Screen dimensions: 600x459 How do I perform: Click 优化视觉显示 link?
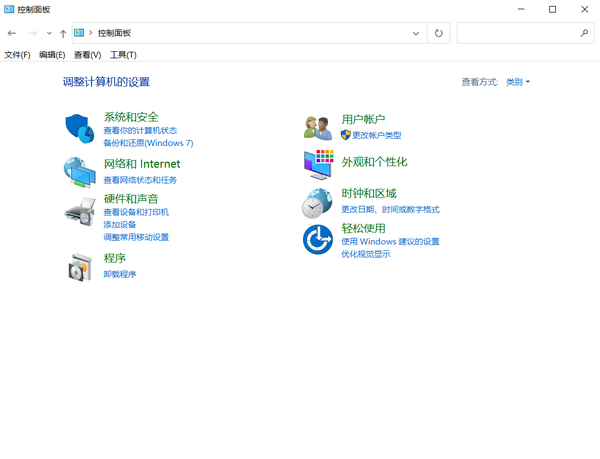tap(366, 254)
